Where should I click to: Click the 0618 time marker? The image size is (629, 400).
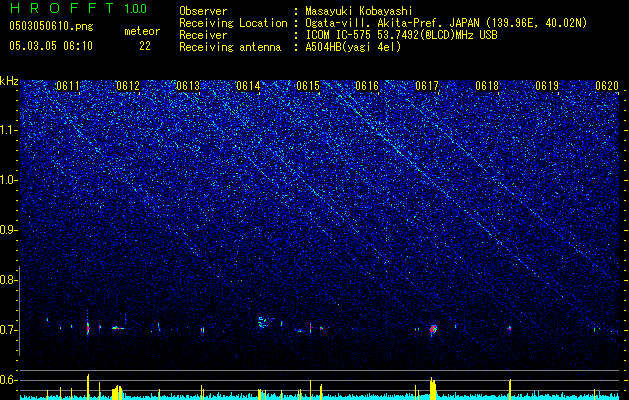coord(487,86)
